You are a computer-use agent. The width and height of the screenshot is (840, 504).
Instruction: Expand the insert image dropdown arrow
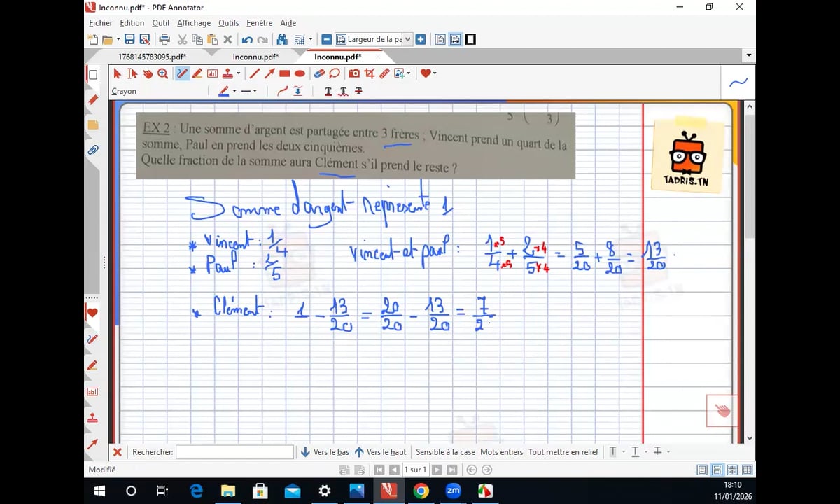[407, 73]
